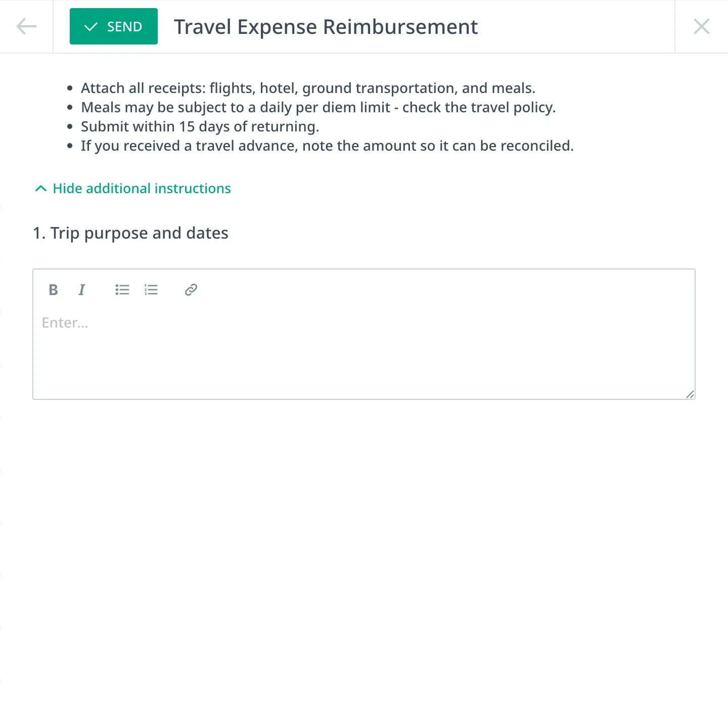Collapse instructions via the green up chevron
Viewport: 728px width, 728px height.
click(41, 189)
